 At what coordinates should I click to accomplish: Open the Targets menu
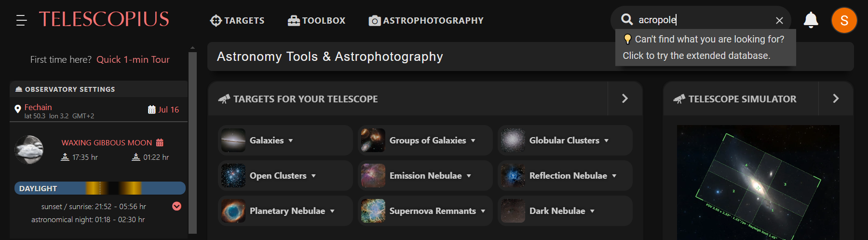click(237, 20)
